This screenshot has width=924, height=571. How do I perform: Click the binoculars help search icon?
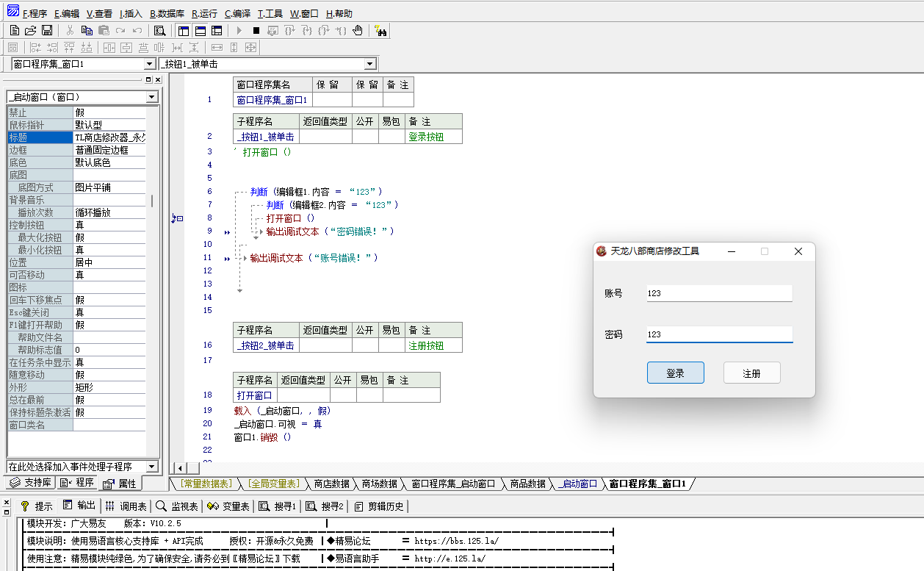(x=380, y=30)
